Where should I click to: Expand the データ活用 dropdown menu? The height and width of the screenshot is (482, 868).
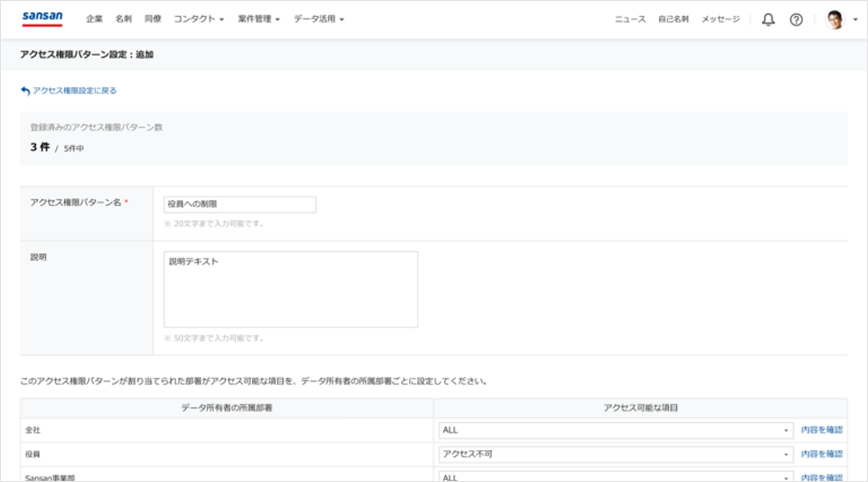tap(319, 19)
